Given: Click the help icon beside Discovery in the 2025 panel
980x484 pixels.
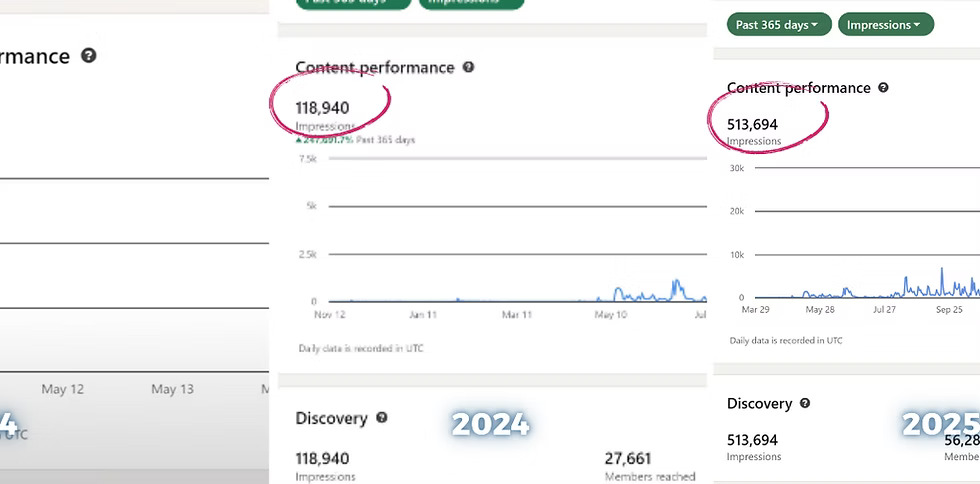Looking at the screenshot, I should [x=805, y=403].
